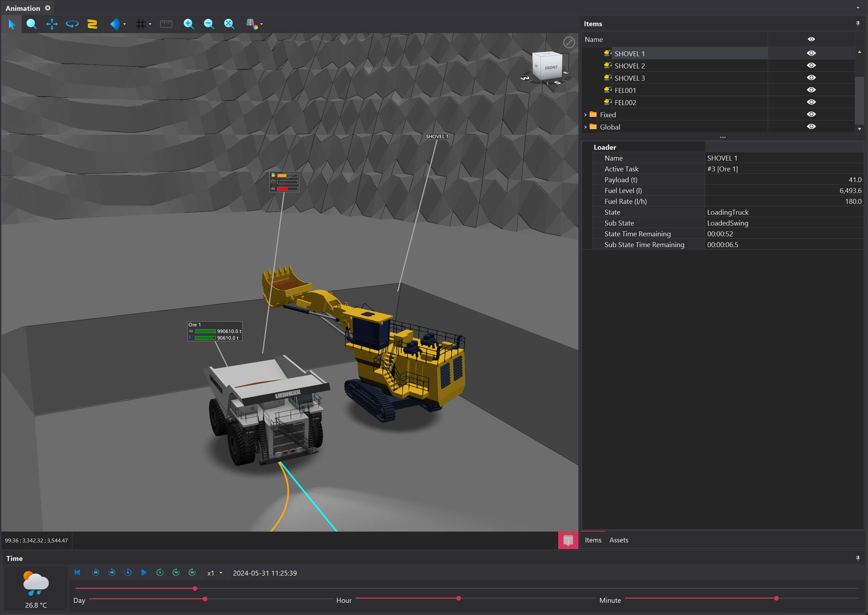Screen dimensions: 868x615
Task: Select the Animation tab
Action: click(23, 8)
